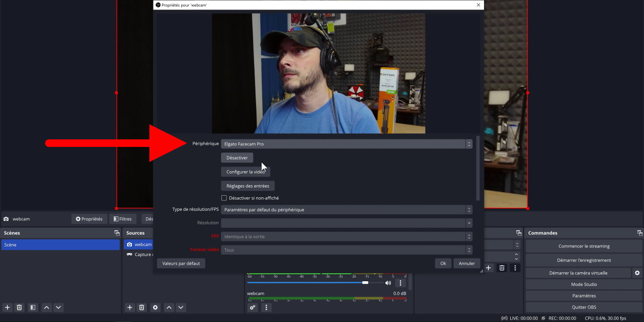Open the Périphérique device dropdown

(346, 144)
